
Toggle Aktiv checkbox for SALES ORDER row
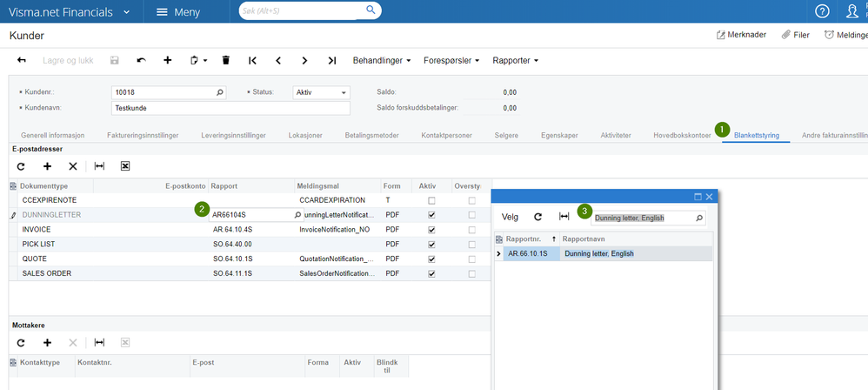point(431,273)
